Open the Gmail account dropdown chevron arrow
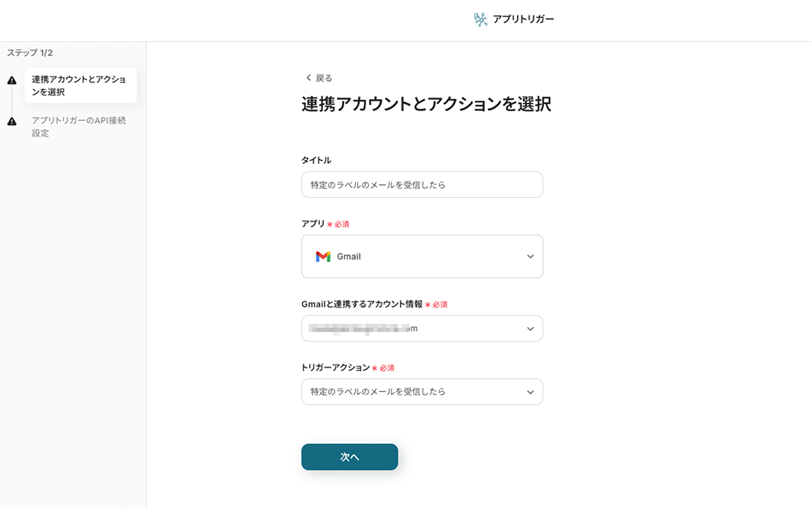The image size is (812, 508). click(x=530, y=329)
